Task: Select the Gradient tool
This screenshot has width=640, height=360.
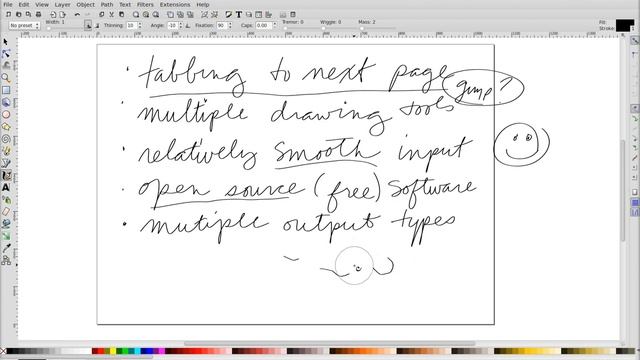Action: 6,236
